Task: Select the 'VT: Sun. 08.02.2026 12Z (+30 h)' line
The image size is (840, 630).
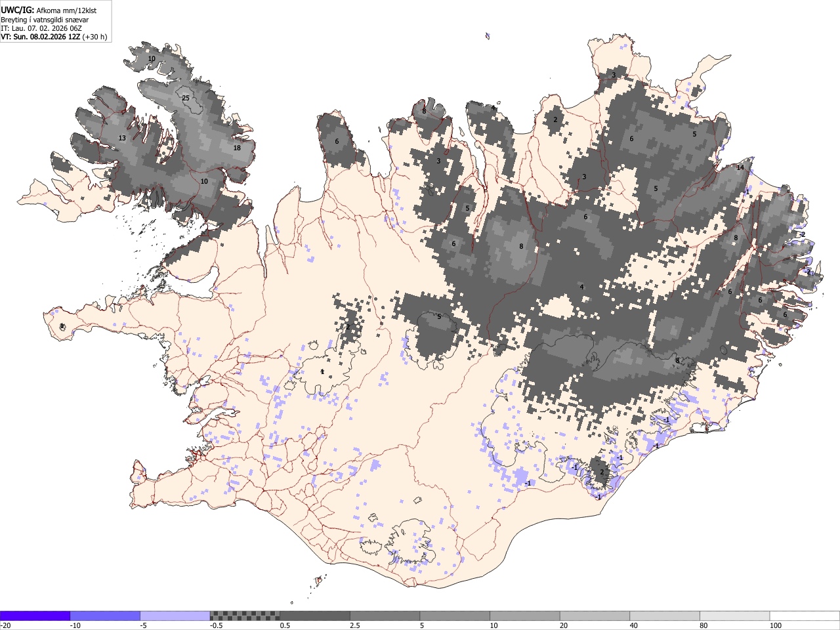Action: tap(54, 37)
